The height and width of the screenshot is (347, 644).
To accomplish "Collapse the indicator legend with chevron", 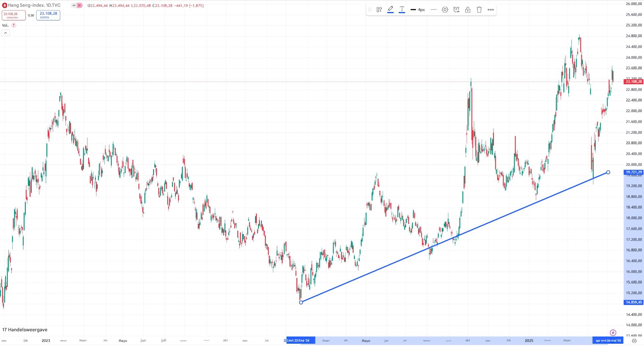I will [x=5, y=33].
